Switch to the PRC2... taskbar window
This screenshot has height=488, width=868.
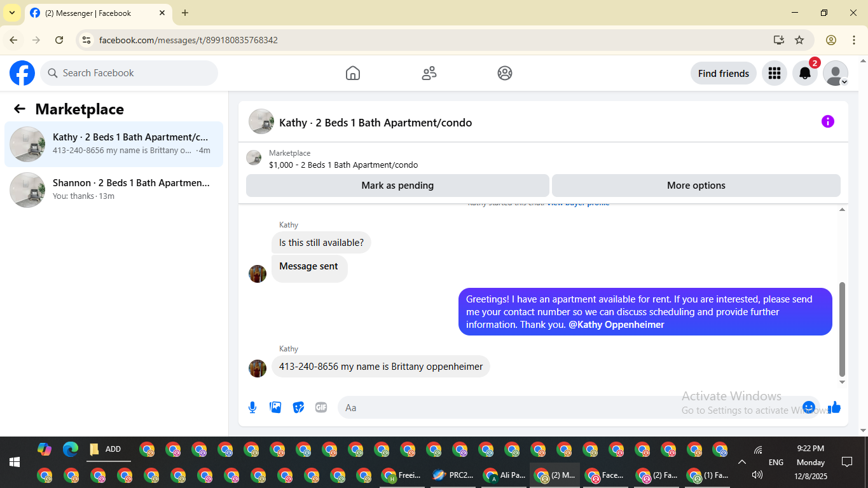coord(452,475)
